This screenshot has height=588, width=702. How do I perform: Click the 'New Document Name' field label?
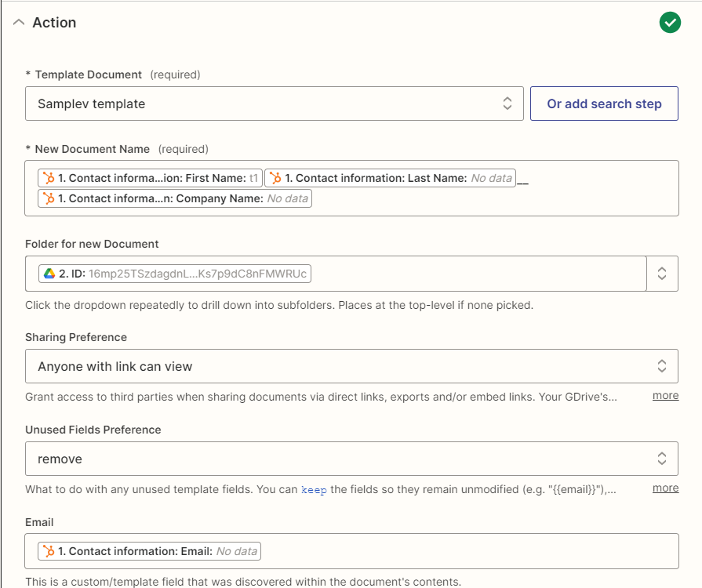pyautogui.click(x=93, y=149)
